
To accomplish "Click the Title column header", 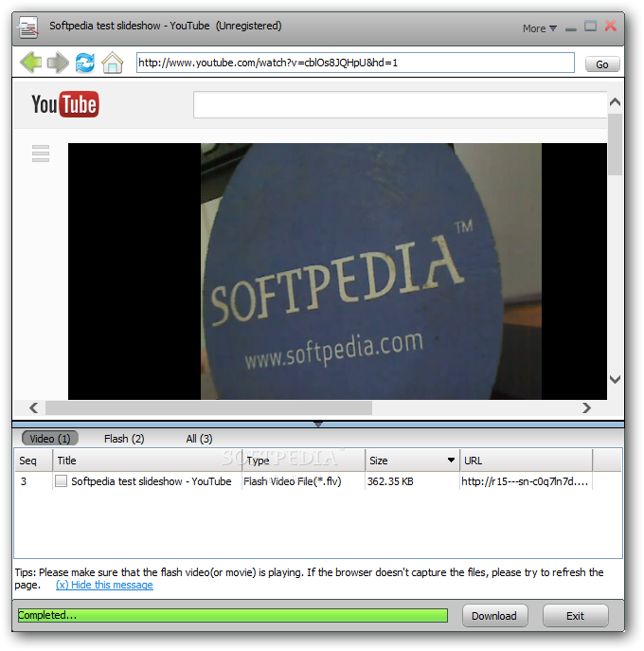I will point(148,460).
